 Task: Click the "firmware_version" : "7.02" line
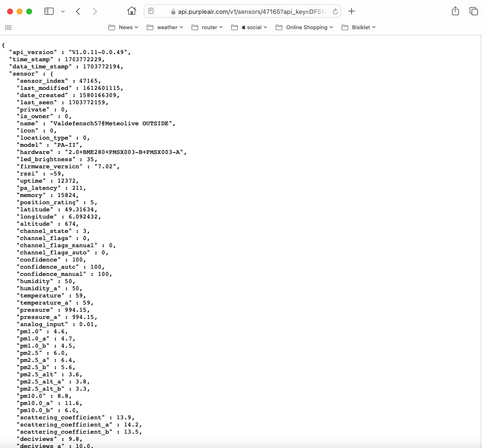point(68,166)
